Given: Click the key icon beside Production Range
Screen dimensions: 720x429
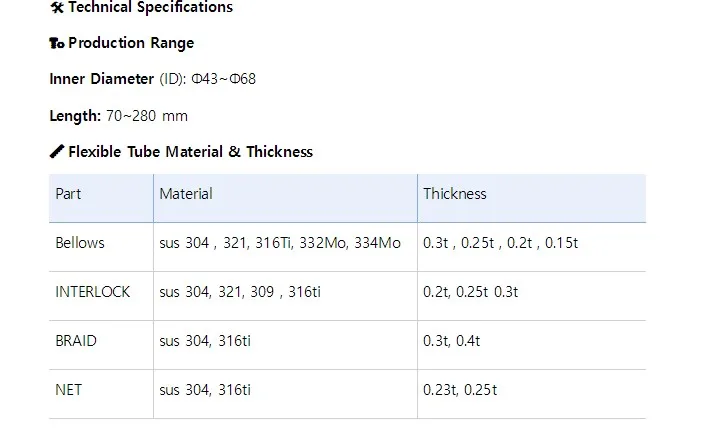Looking at the screenshot, I should tap(56, 43).
